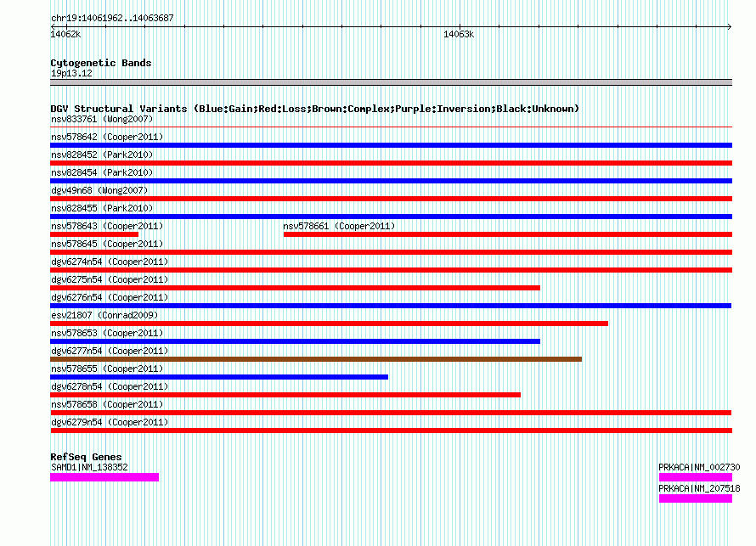Select the dgv6274n54 red loss bar
This screenshot has height=546, width=756.
(391, 270)
